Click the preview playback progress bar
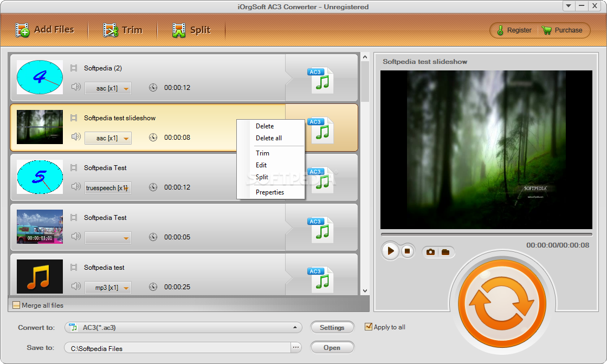This screenshot has height=364, width=607. (486, 235)
